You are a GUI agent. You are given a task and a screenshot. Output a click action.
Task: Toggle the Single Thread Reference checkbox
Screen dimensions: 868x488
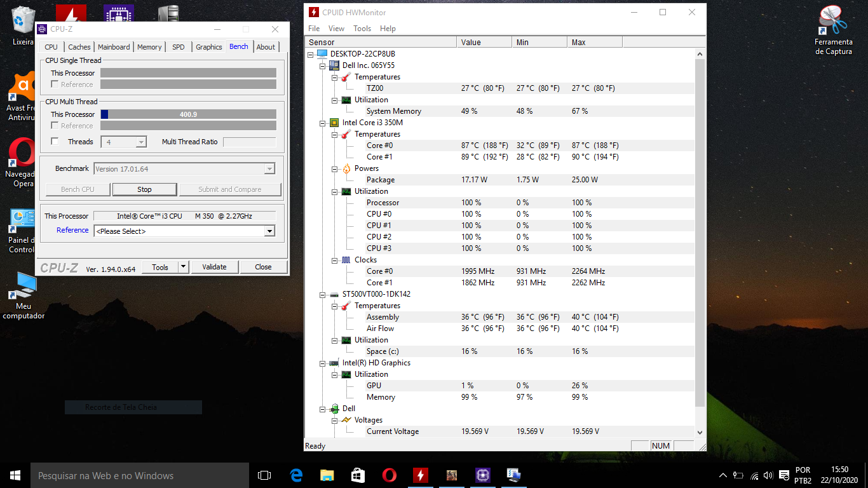pos(55,84)
